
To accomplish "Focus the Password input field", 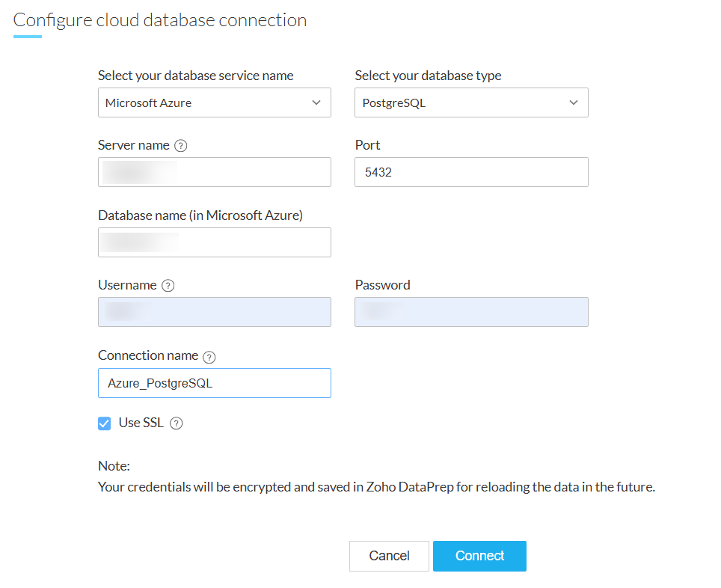I will (x=471, y=312).
